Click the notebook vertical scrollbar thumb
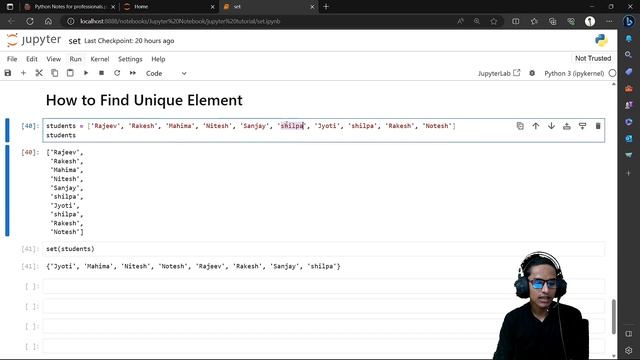 pyautogui.click(x=613, y=317)
